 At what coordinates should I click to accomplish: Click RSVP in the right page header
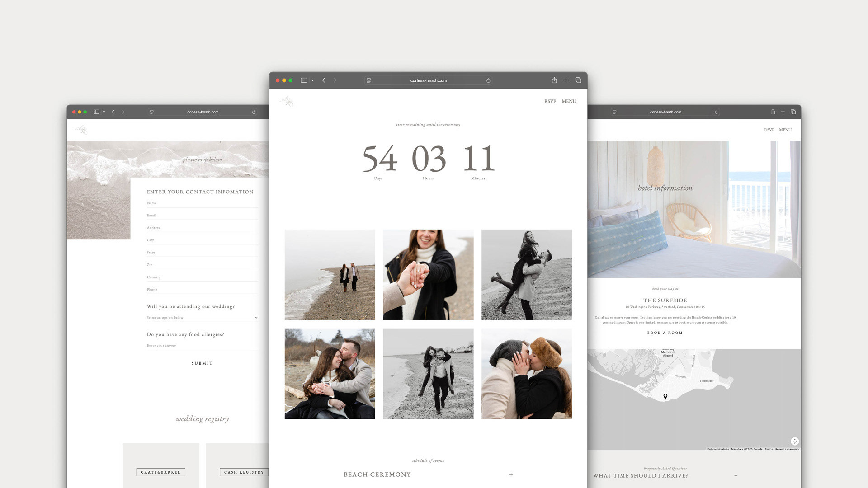click(x=769, y=130)
